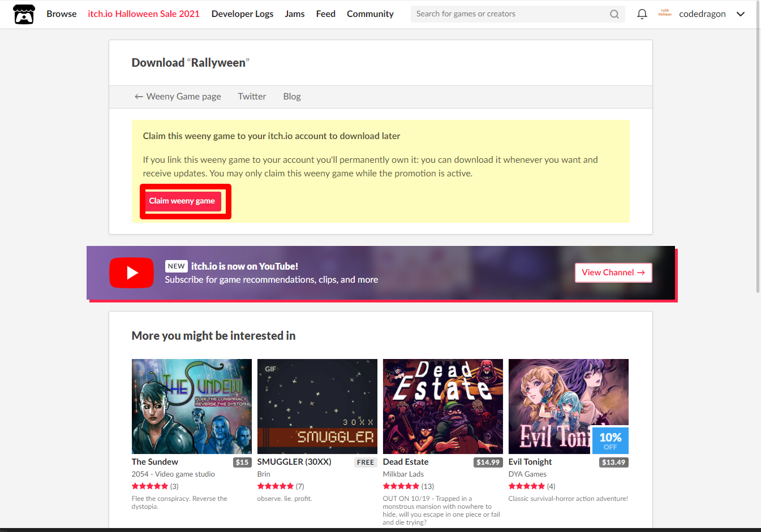The width and height of the screenshot is (761, 532).
Task: Click the page vertical scrollbar
Action: [x=758, y=147]
